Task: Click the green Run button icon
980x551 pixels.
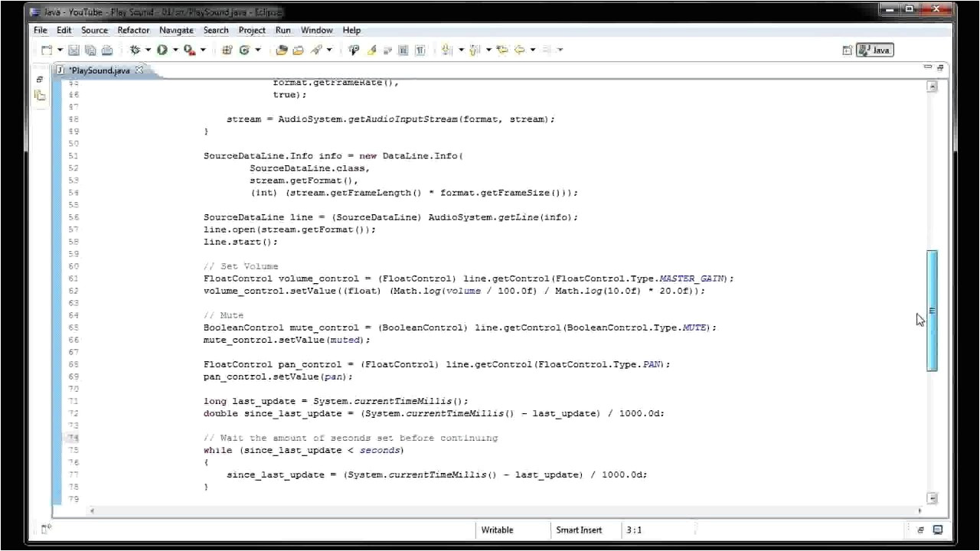Action: tap(162, 51)
